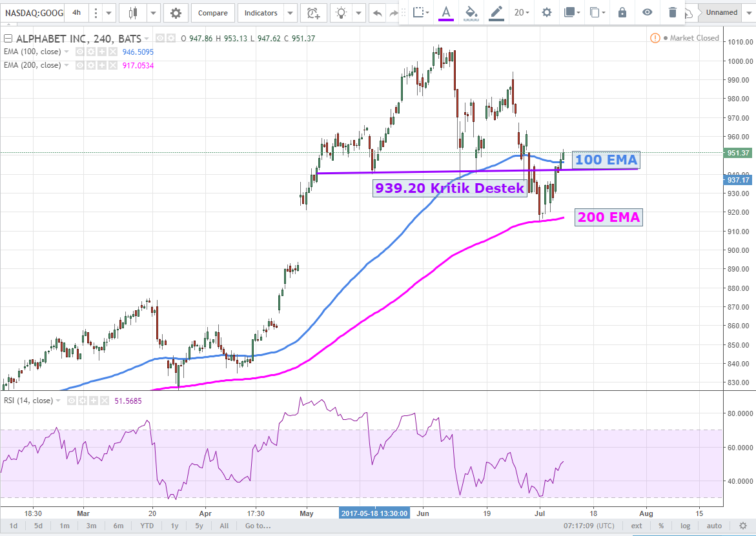Image resolution: width=756 pixels, height=536 pixels.
Task: Click the Go to... link
Action: pyautogui.click(x=258, y=526)
